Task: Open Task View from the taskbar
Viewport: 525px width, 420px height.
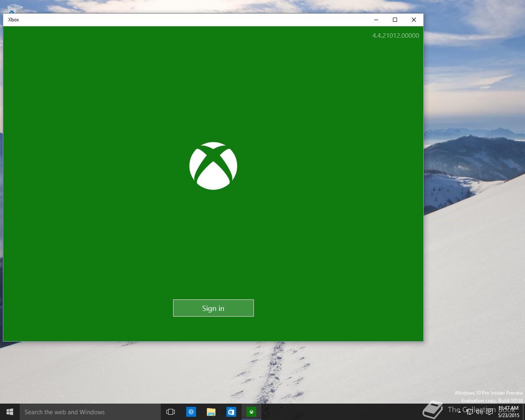Action: [x=171, y=412]
